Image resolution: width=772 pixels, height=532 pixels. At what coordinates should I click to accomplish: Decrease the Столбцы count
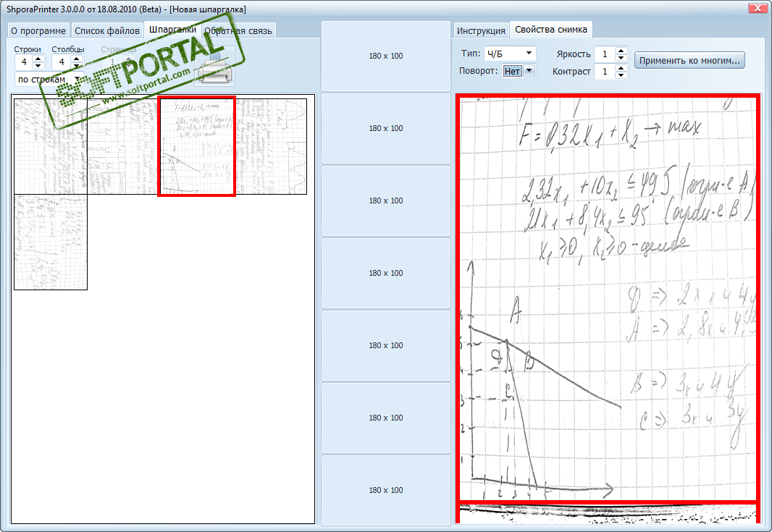(76, 65)
